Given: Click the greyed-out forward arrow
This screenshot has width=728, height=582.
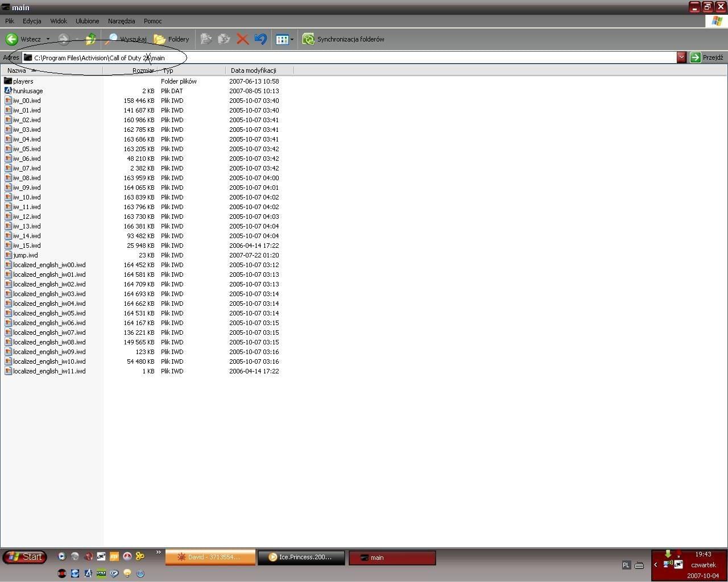Looking at the screenshot, I should click(x=64, y=39).
